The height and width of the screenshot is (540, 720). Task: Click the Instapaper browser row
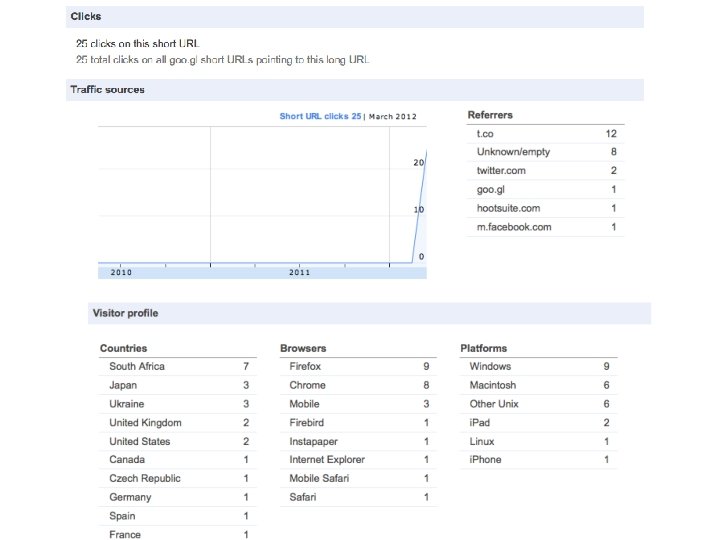click(313, 441)
